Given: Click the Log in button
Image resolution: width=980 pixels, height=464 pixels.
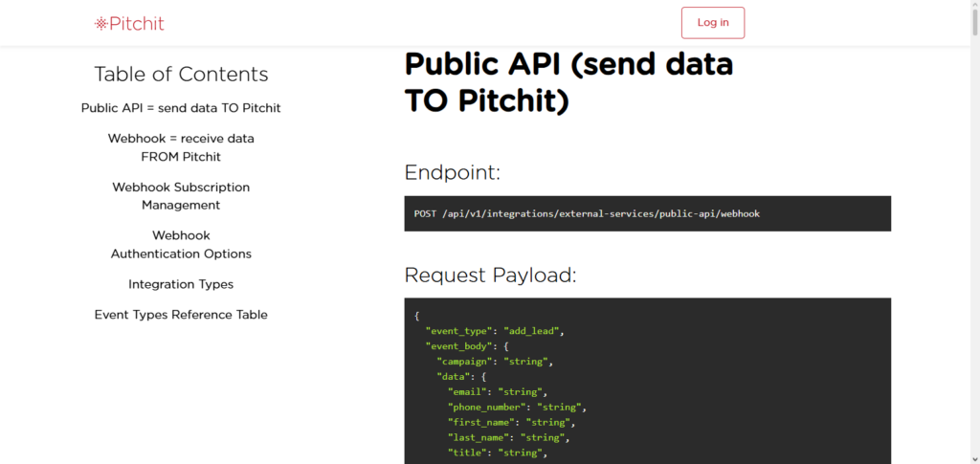Looking at the screenshot, I should tap(712, 22).
